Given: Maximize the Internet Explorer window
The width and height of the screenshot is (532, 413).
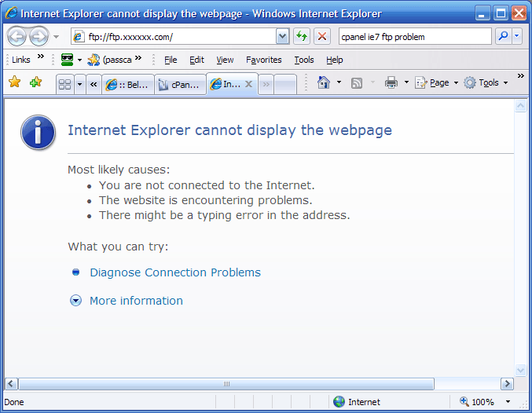Looking at the screenshot, I should (x=501, y=13).
